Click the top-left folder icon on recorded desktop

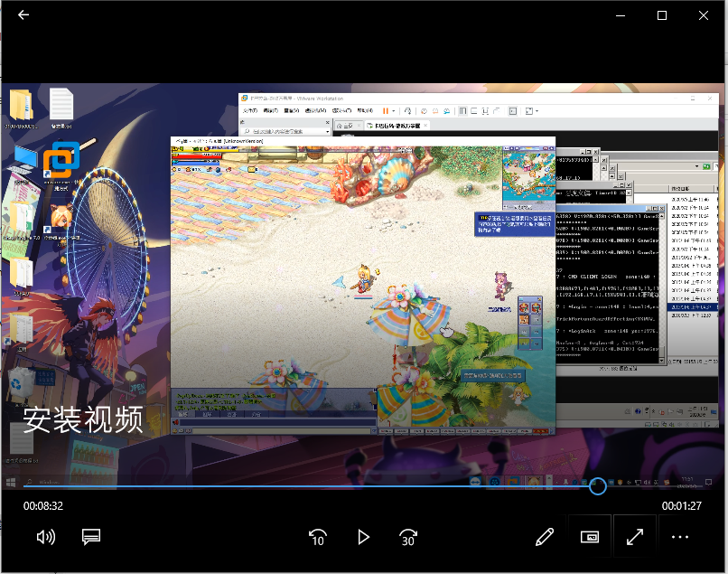pos(20,105)
